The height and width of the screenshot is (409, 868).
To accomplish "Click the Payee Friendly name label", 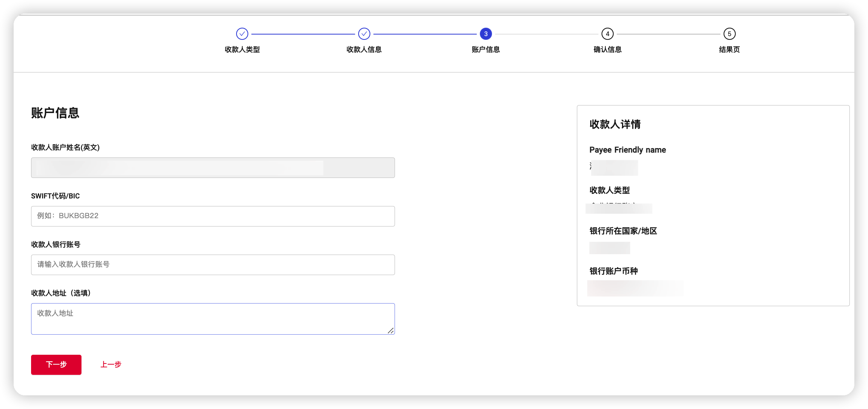I will tap(627, 150).
